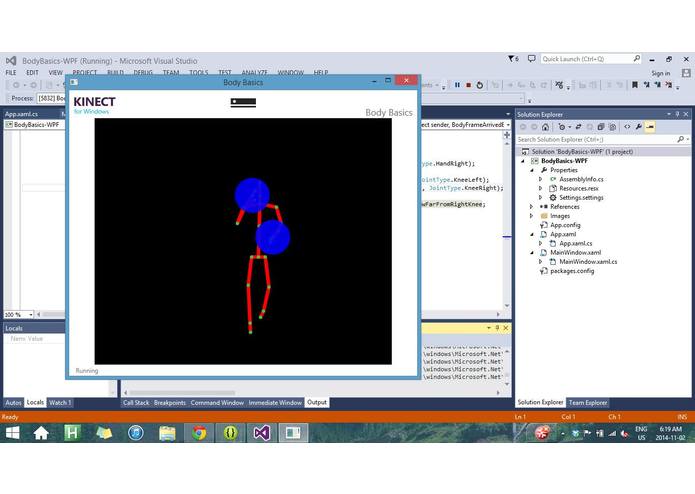The image size is (695, 494).
Task: Open the account avatar icon next to Sign in
Action: [686, 73]
